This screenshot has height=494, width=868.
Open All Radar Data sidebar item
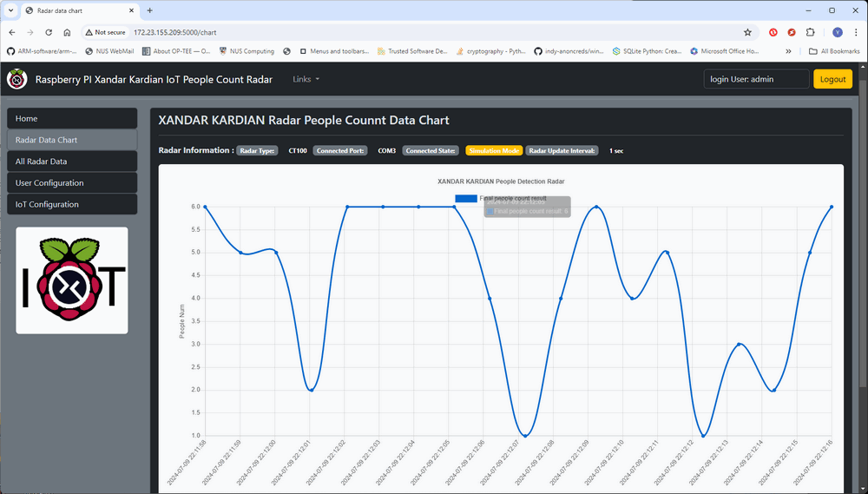click(72, 161)
